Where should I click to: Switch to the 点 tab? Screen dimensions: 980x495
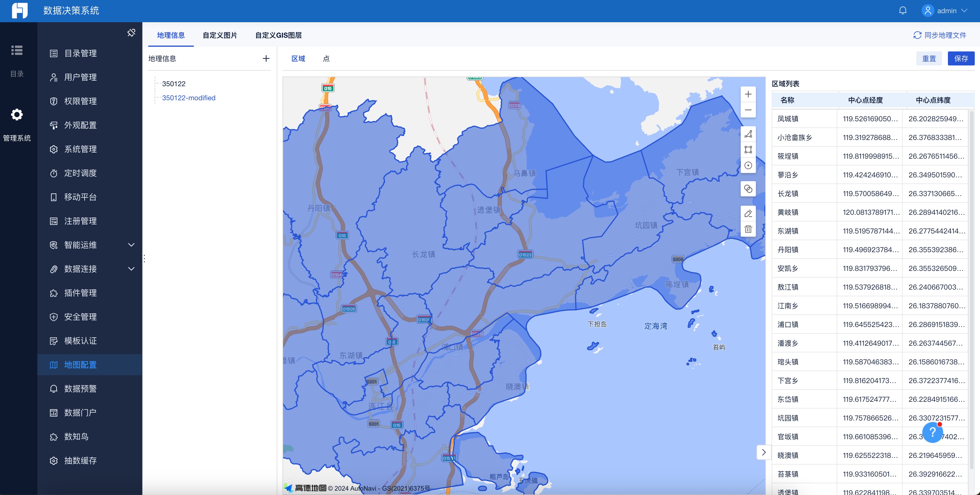[x=326, y=59]
